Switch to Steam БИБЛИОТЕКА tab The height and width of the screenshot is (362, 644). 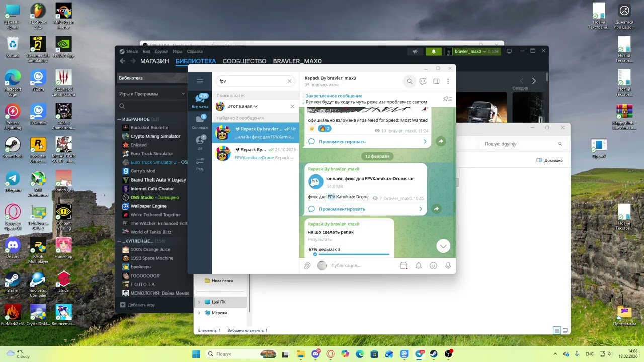coord(196,61)
